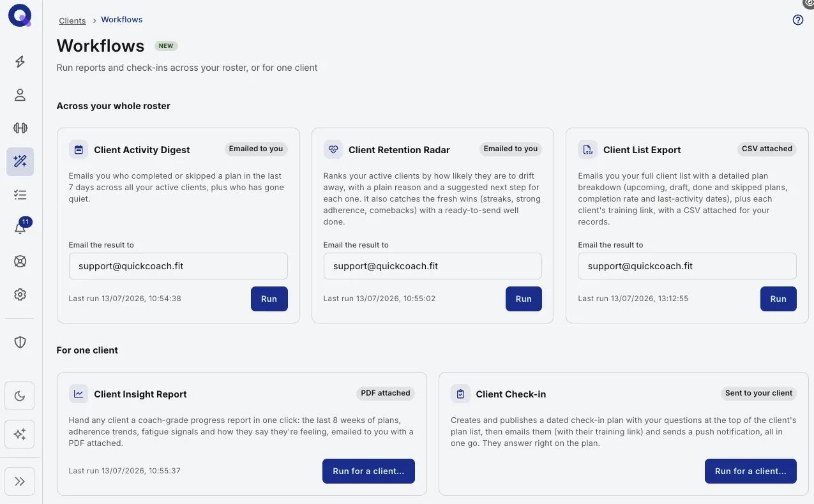
Task: Click the 'For one client' heading
Action: (87, 350)
